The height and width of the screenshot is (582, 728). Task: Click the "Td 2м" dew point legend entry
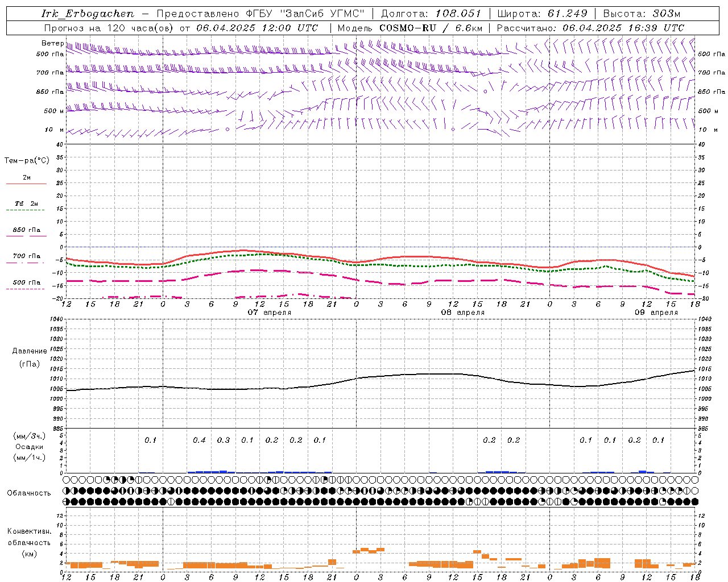click(x=26, y=203)
